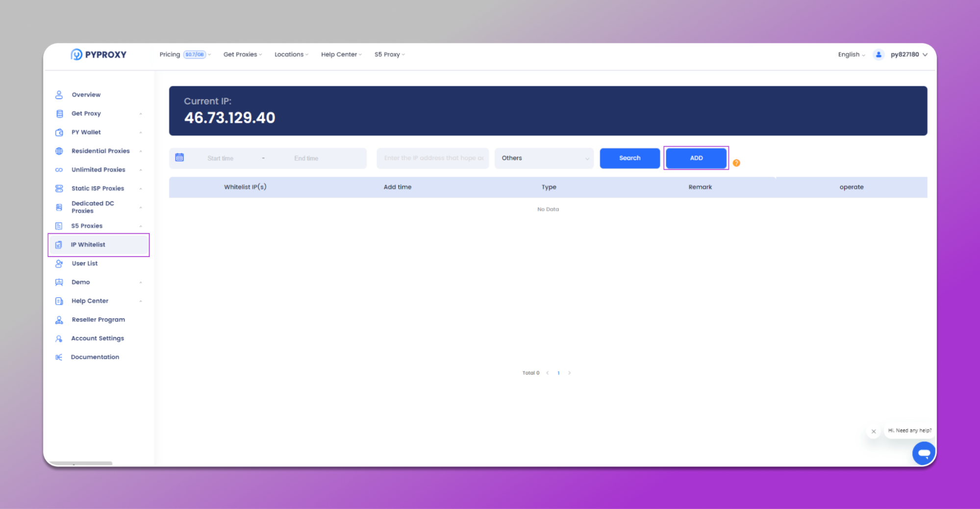Expand the PY Wallet sidebar section
The height and width of the screenshot is (509, 980).
click(x=141, y=132)
